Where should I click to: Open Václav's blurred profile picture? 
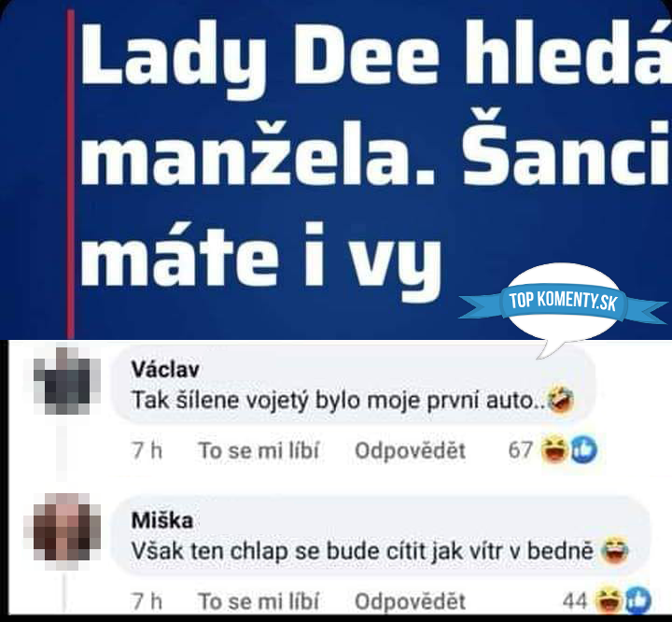[67, 381]
